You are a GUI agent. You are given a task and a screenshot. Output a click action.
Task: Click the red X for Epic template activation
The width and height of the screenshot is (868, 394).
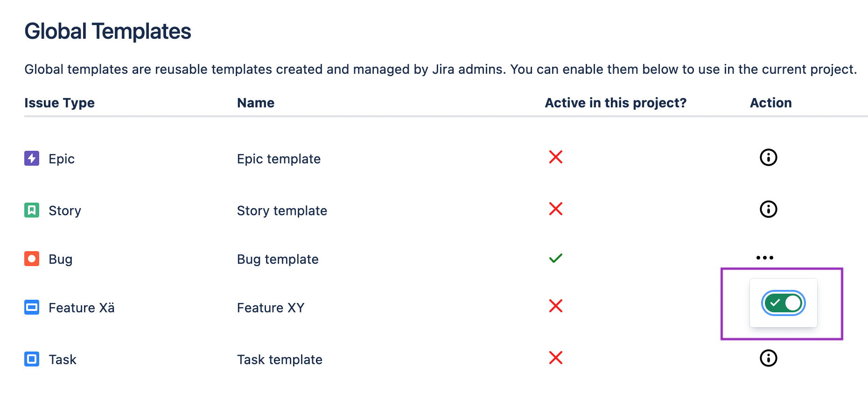556,158
